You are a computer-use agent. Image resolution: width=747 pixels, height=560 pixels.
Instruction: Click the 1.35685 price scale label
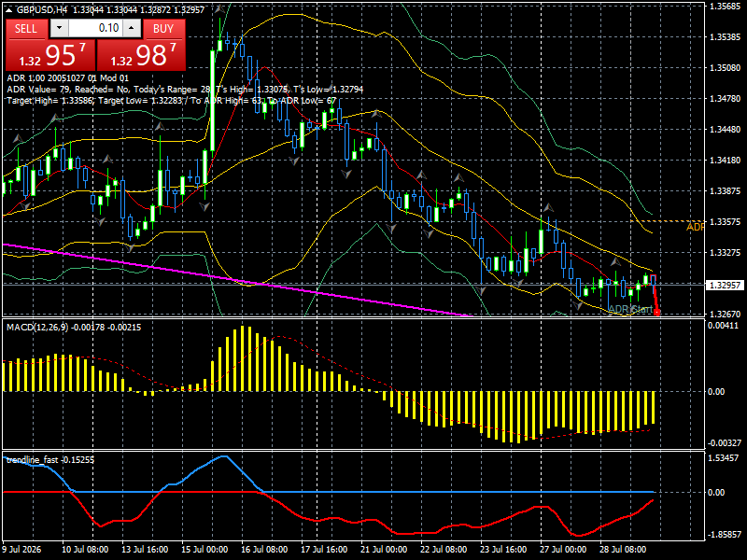pos(725,7)
